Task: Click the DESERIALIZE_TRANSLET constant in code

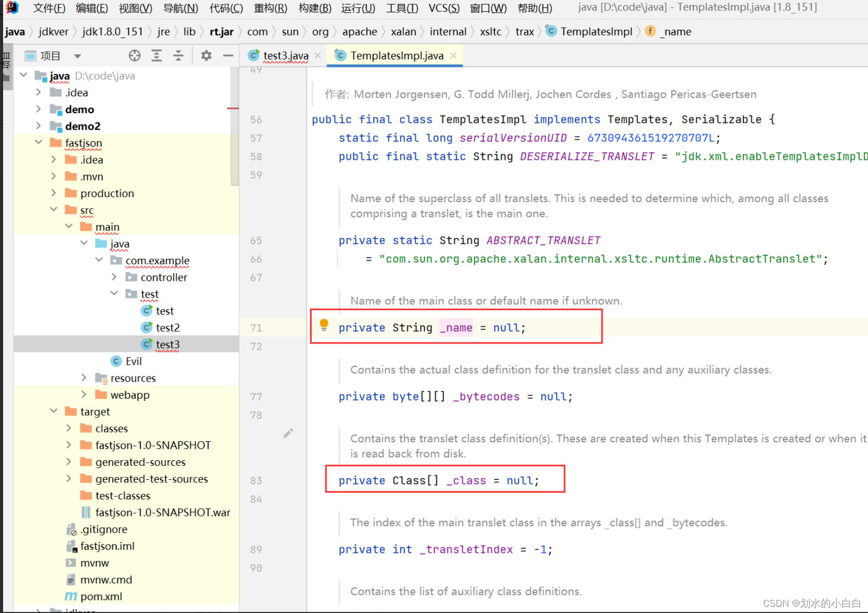Action: click(587, 156)
